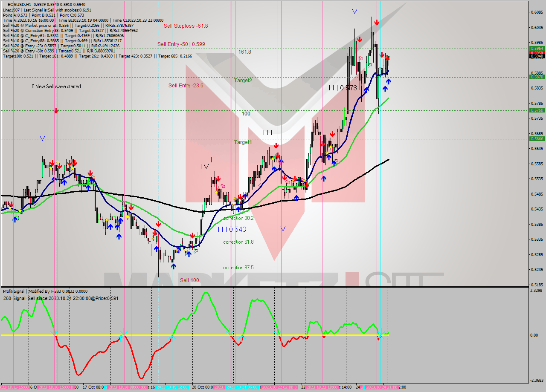
Task: Click the blue up arrow at the lowest candle
Action: (x=174, y=266)
